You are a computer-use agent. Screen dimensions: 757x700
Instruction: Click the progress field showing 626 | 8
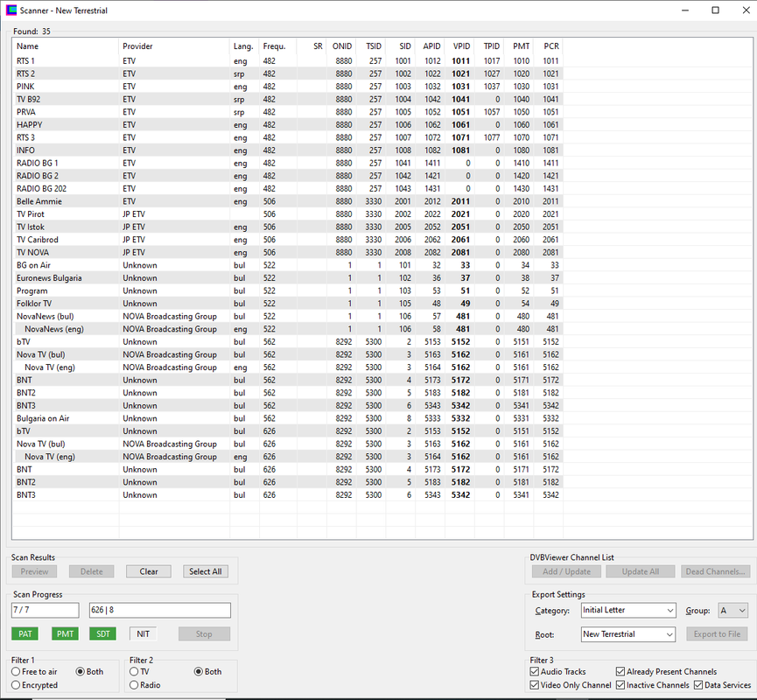[160, 610]
